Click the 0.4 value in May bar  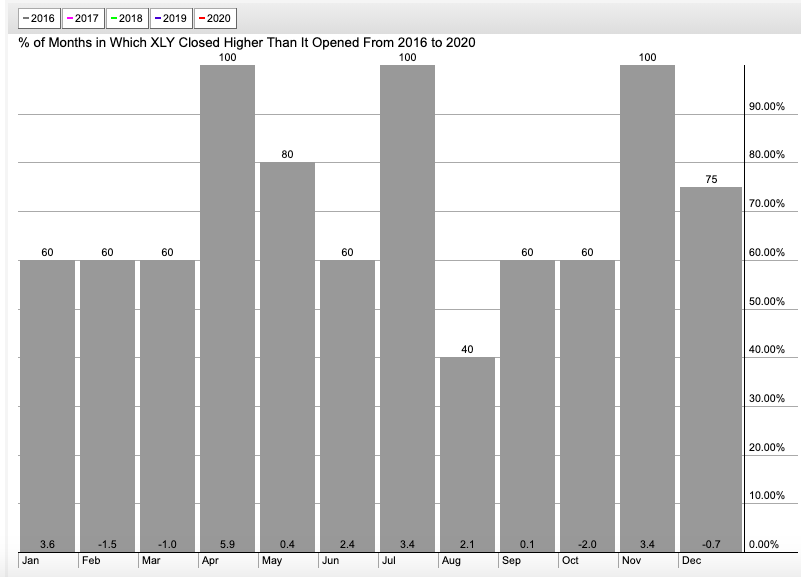[x=287, y=544]
